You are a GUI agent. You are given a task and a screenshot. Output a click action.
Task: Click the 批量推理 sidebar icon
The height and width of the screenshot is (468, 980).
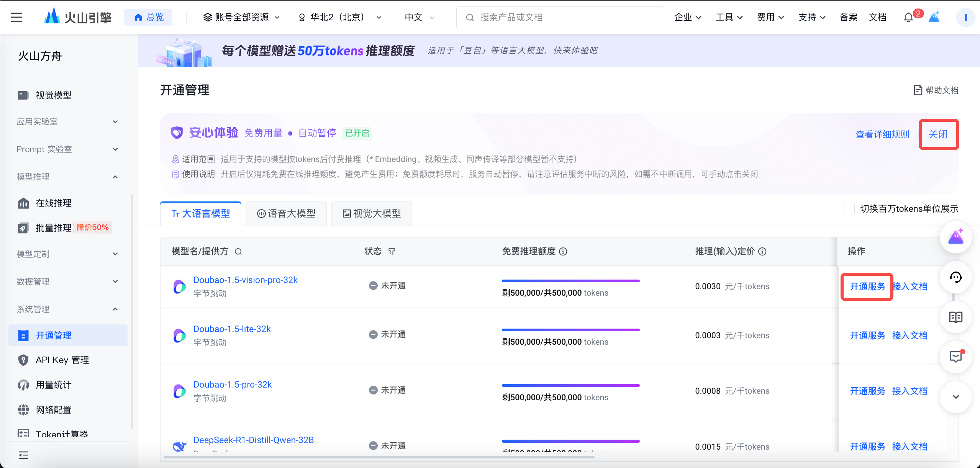(23, 228)
